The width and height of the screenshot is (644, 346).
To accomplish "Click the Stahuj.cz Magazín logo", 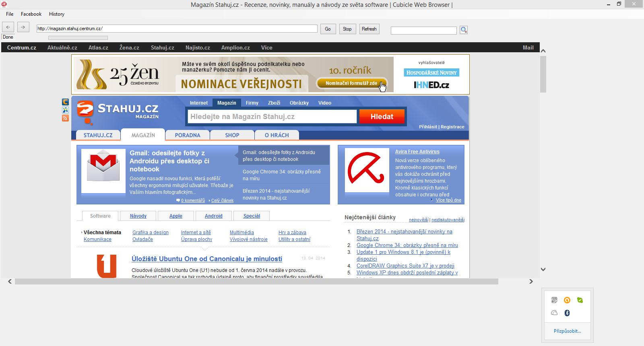I will (x=118, y=113).
